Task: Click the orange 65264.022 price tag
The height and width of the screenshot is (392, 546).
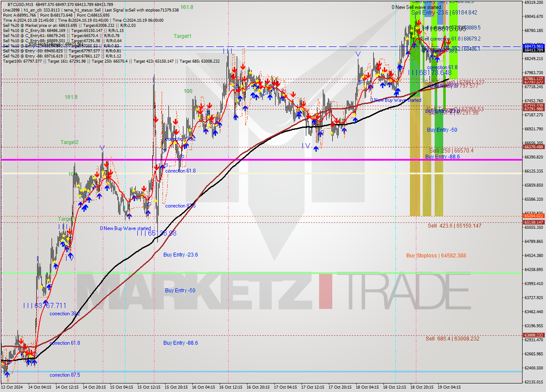Action: (534, 216)
